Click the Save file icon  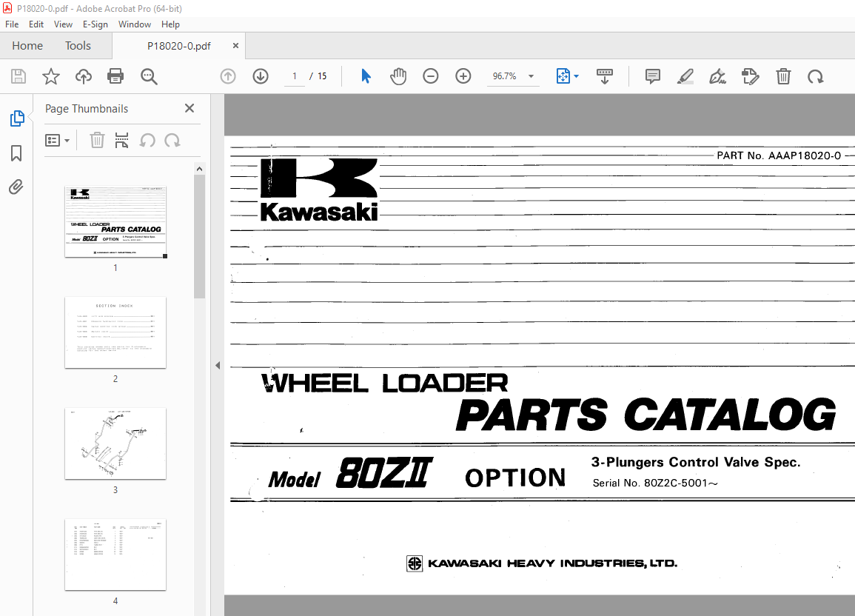[19, 76]
